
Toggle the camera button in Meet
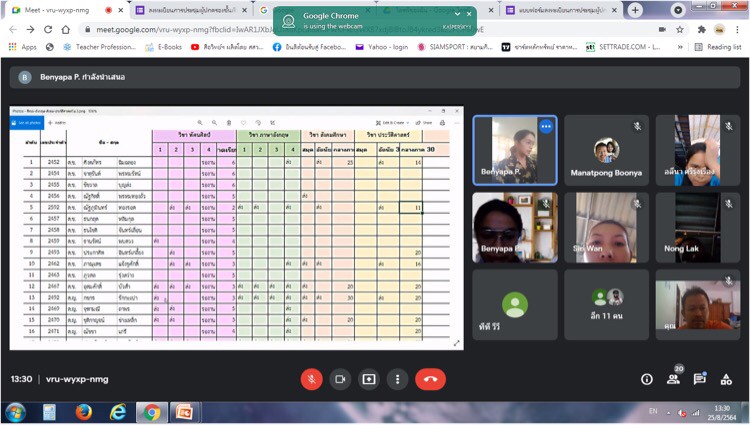tap(340, 379)
